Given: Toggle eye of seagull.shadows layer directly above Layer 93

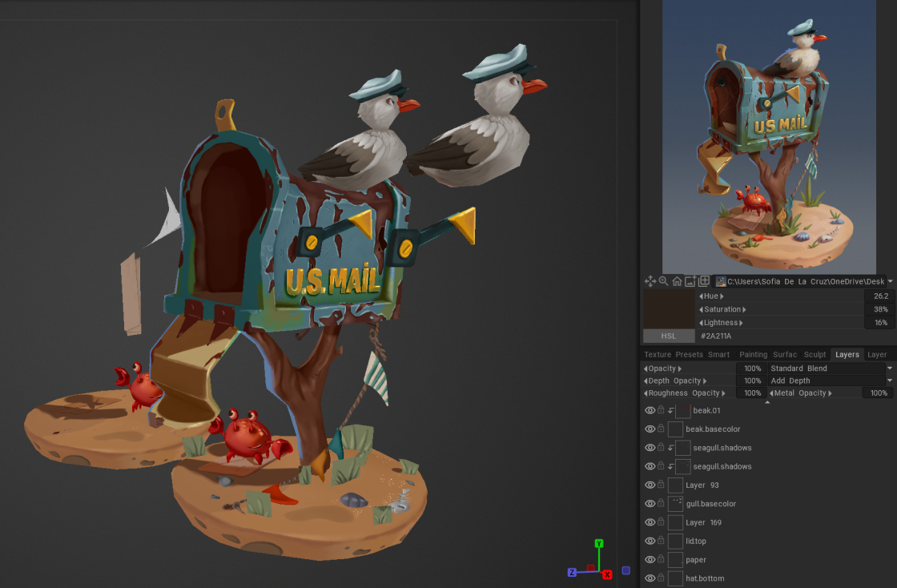Looking at the screenshot, I should [650, 466].
